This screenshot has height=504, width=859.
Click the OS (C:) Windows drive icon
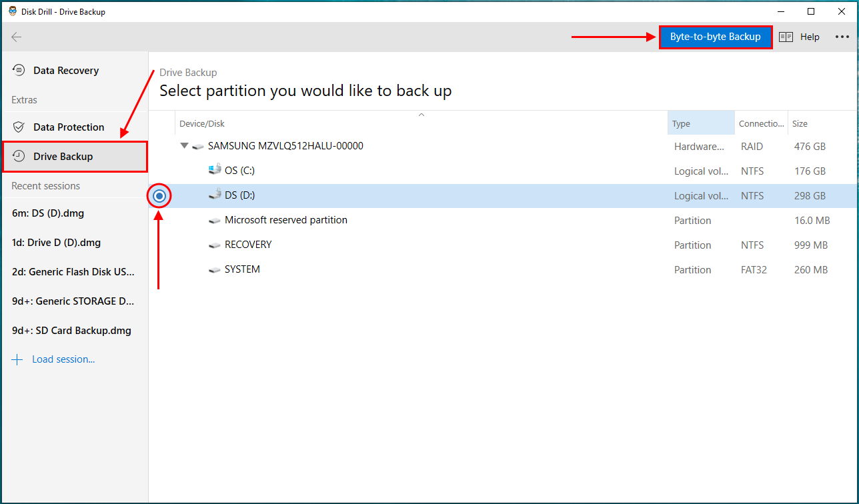tap(214, 170)
